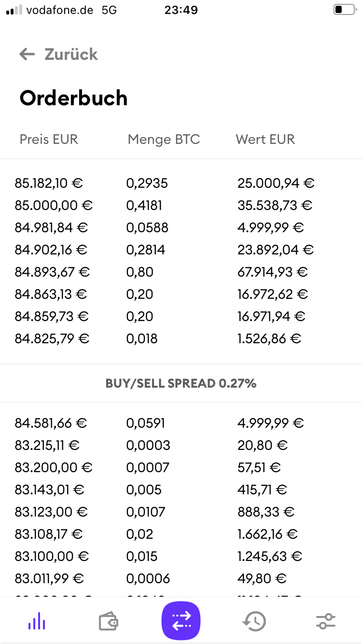362x644 pixels.
Task: Tap the BUY/SELL SPREAD 0.27% label
Action: tap(181, 383)
